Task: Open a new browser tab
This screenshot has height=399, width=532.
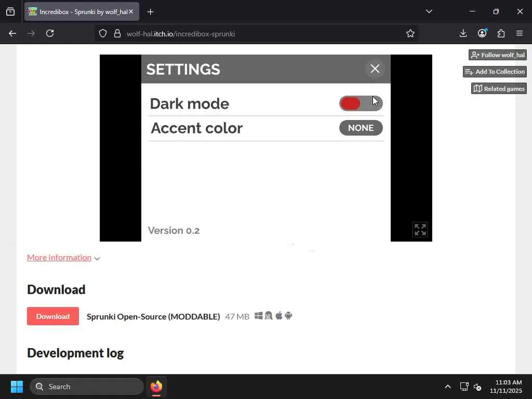Action: [x=151, y=12]
